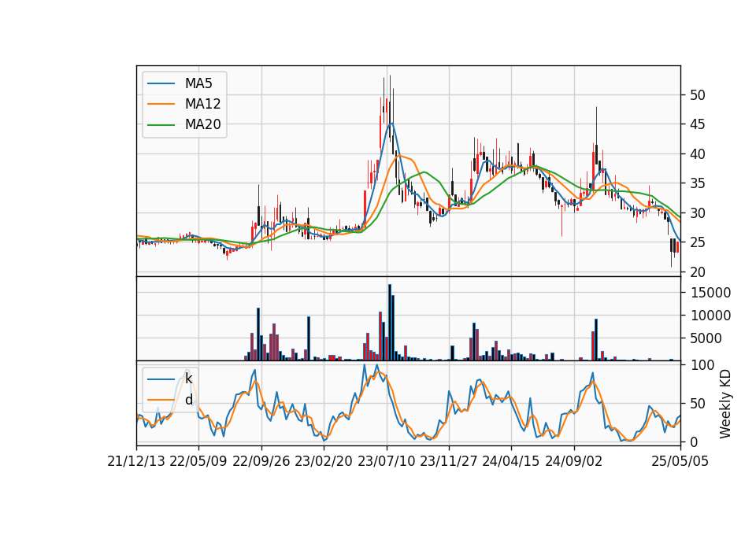Screen dimensions: 756x543
Task: Click the d legend label
Action: (x=188, y=400)
